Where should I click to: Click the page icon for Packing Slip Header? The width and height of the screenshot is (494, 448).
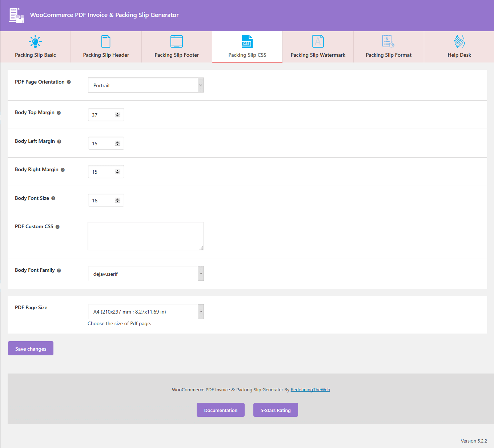click(106, 41)
